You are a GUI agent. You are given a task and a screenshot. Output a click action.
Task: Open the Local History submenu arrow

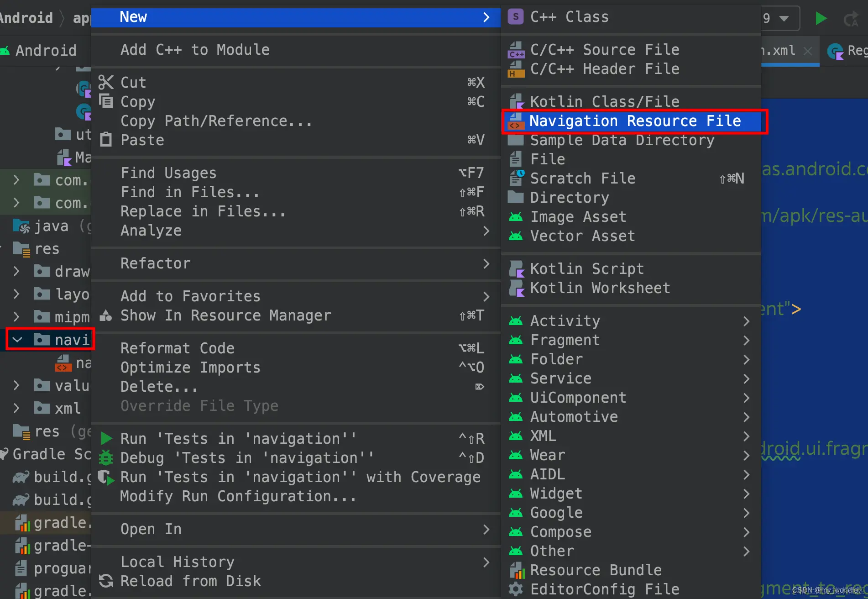click(486, 562)
